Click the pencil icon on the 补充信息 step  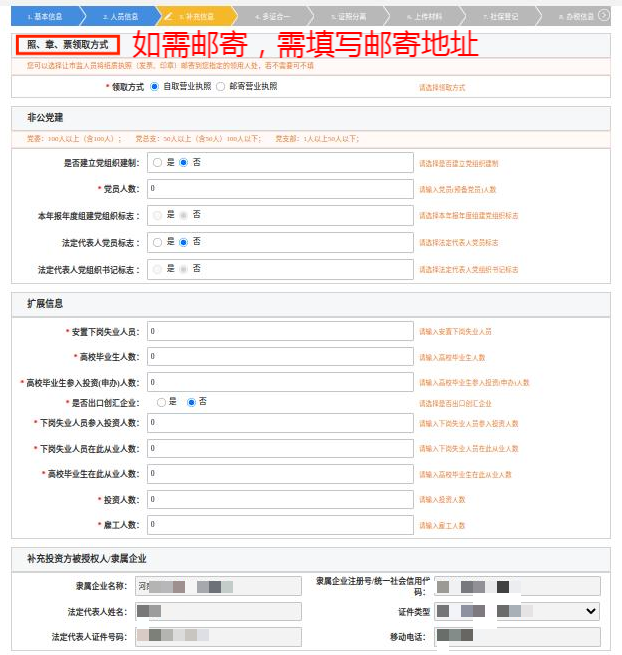tap(168, 16)
